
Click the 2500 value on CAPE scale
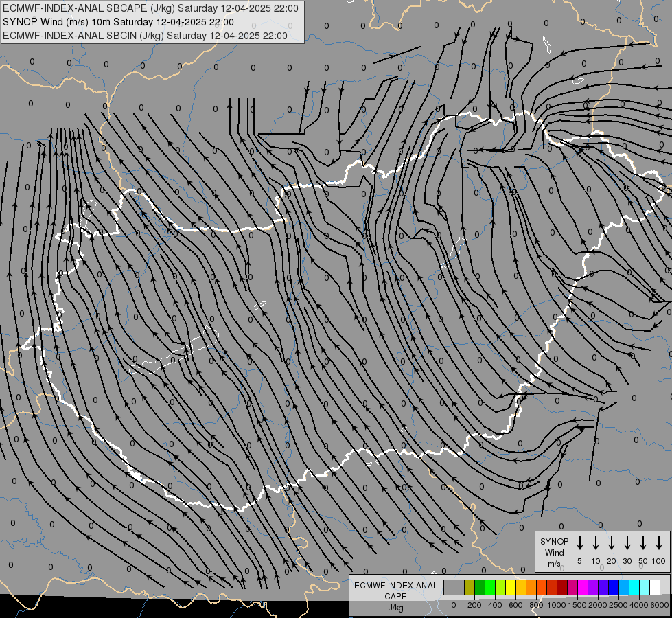[618, 605]
